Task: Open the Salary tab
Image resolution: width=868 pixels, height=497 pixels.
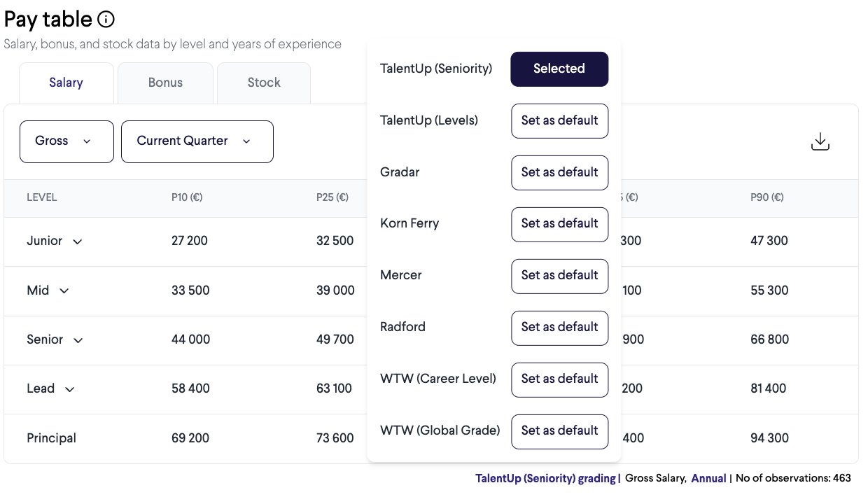Action: 66,83
